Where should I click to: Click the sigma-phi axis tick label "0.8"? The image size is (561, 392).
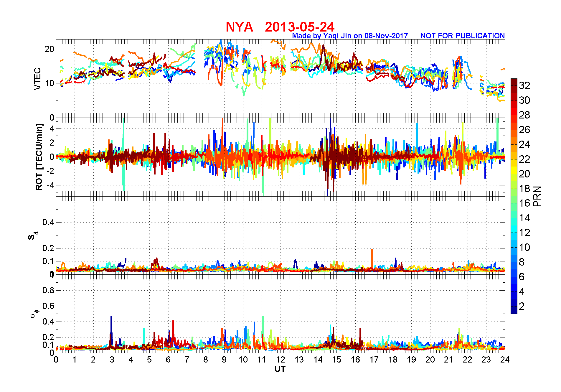click(x=48, y=290)
